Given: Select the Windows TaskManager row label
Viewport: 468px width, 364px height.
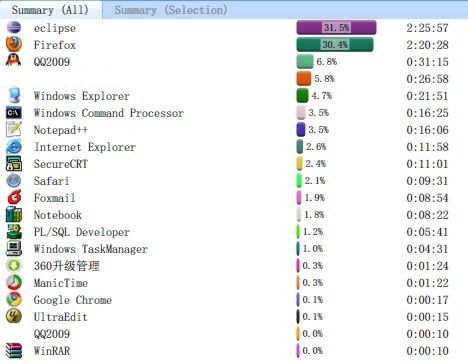Looking at the screenshot, I should pyautogui.click(x=91, y=249).
